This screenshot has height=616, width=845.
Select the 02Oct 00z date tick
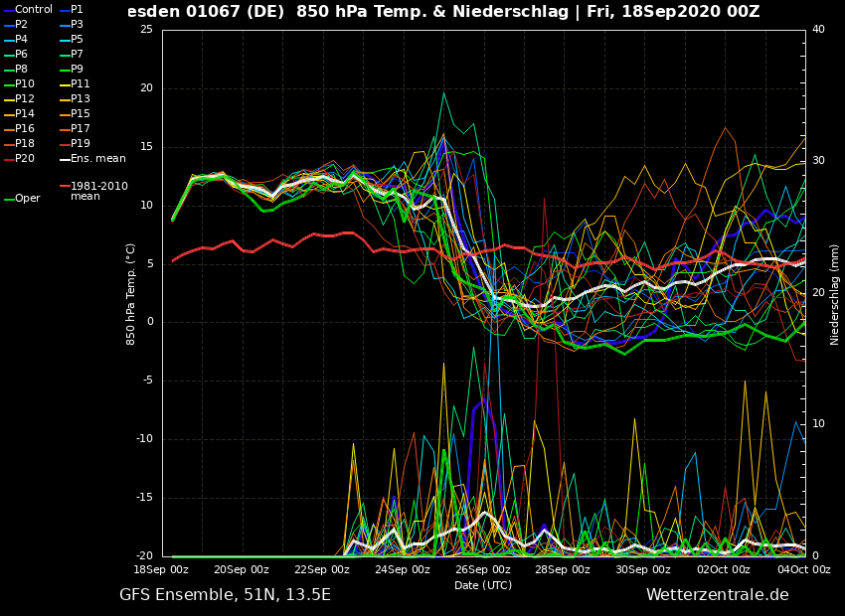(724, 569)
